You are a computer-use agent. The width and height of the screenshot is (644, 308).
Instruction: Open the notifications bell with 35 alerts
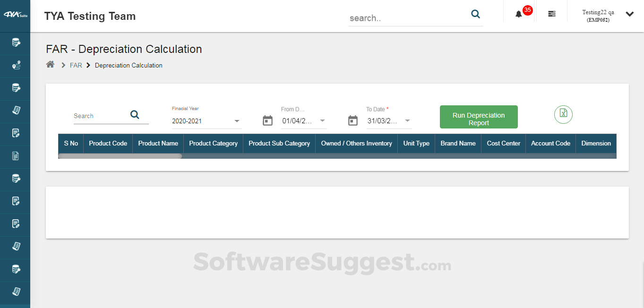pyautogui.click(x=518, y=14)
